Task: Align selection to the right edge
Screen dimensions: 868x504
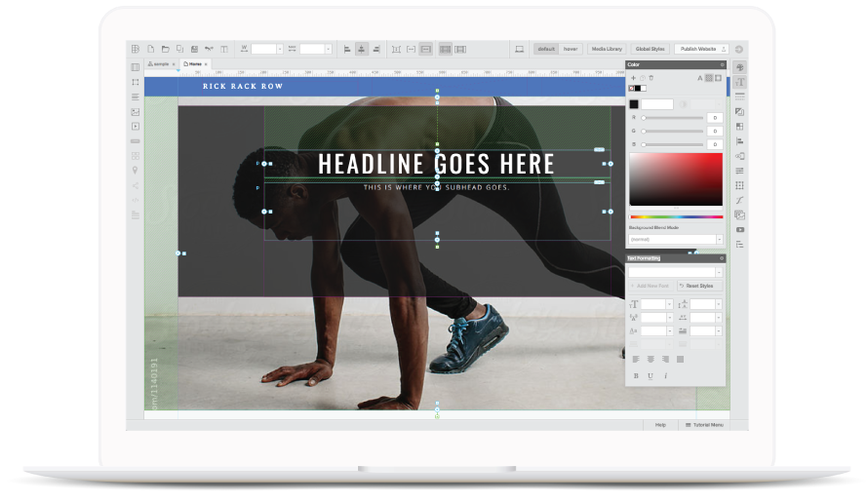Action: click(x=376, y=50)
